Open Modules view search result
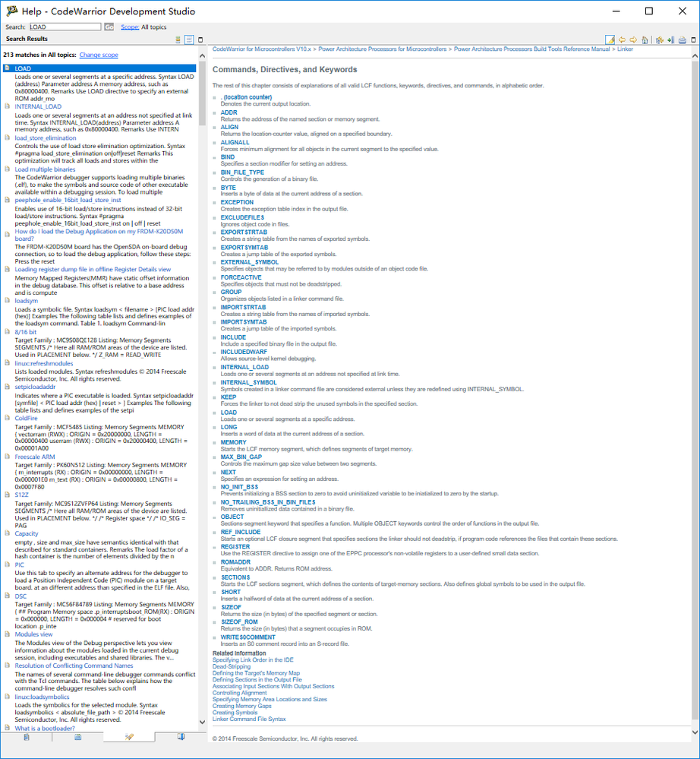 click(x=33, y=634)
